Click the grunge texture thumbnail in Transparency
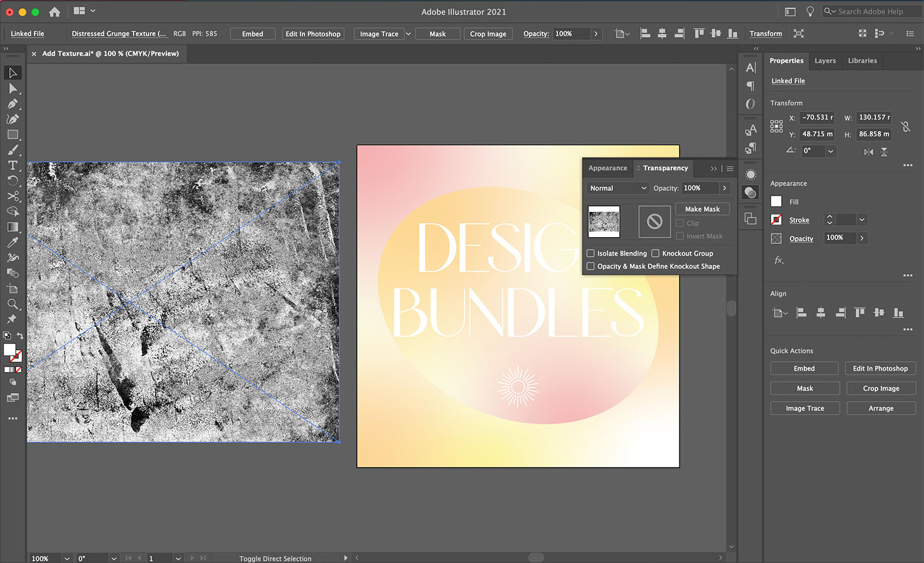Viewport: 924px width, 563px height. tap(604, 222)
